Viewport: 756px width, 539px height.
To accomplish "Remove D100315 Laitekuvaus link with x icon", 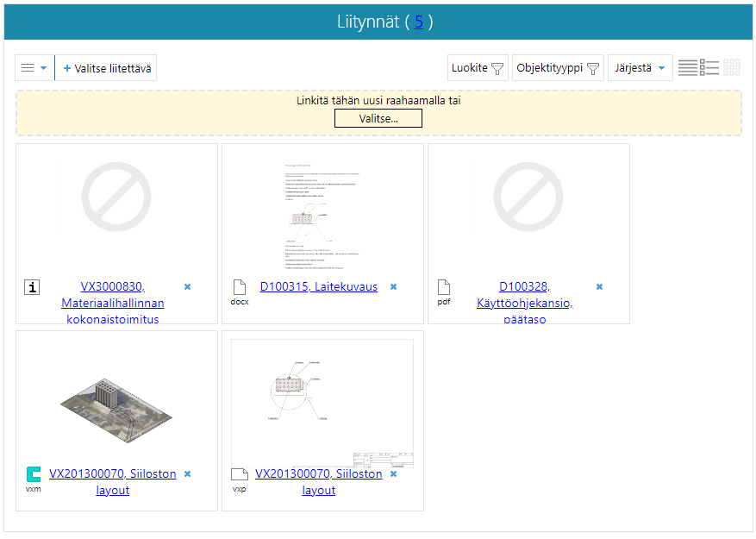I will 393,286.
